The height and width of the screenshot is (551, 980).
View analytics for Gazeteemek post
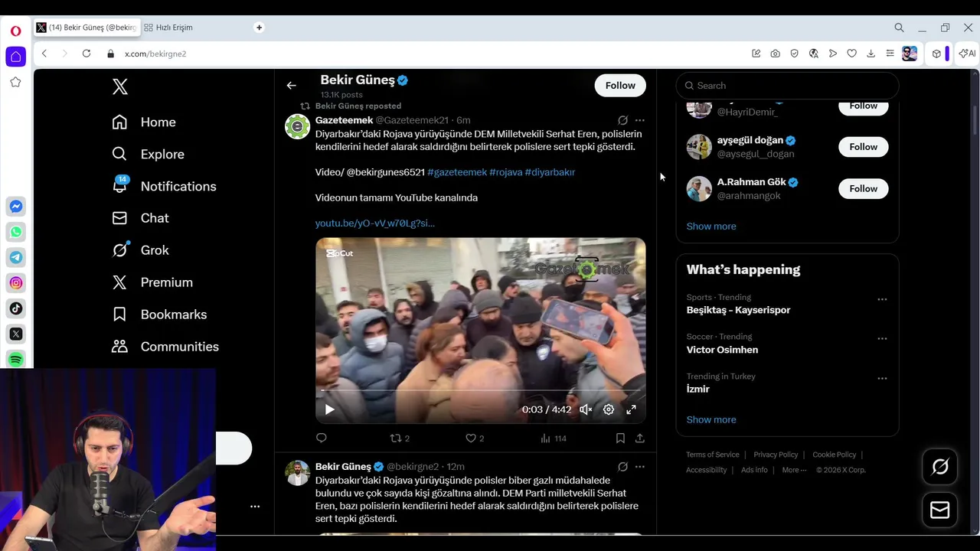click(553, 439)
